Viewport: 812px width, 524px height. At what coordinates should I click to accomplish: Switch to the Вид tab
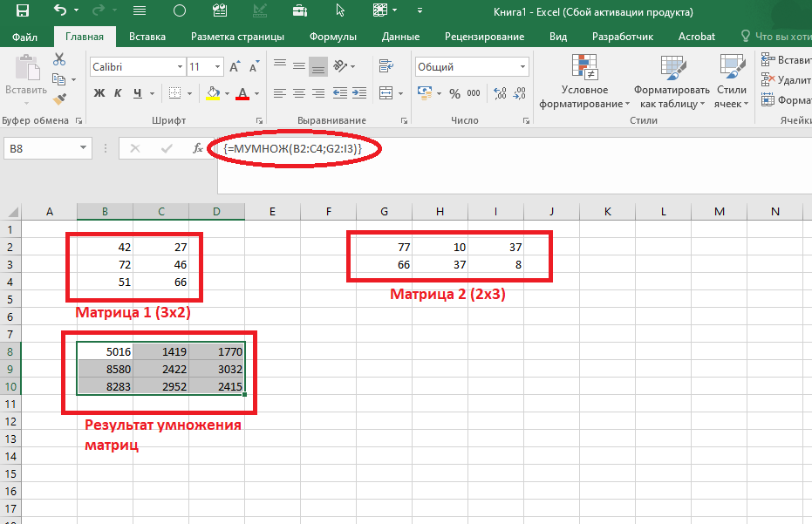pos(557,37)
